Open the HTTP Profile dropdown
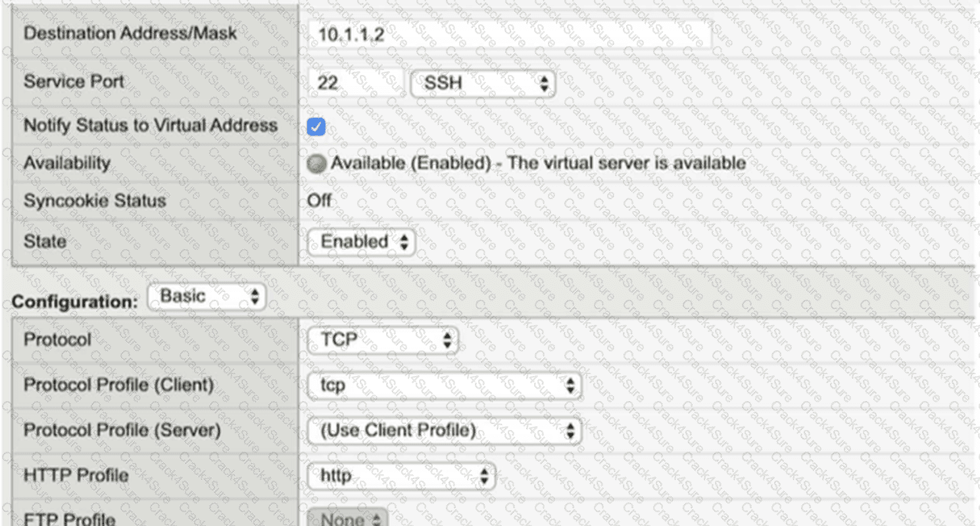This screenshot has height=526, width=980. tap(401, 476)
